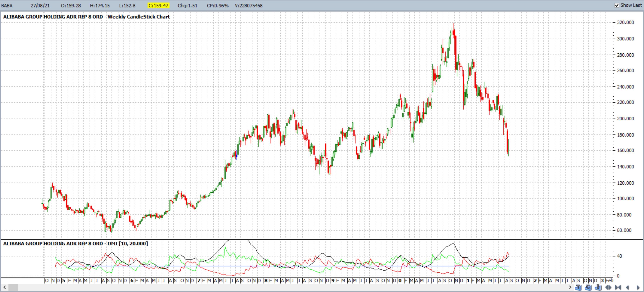This screenshot has width=644, height=292.
Task: Click the high price H:174.15
Action: click(100, 5)
